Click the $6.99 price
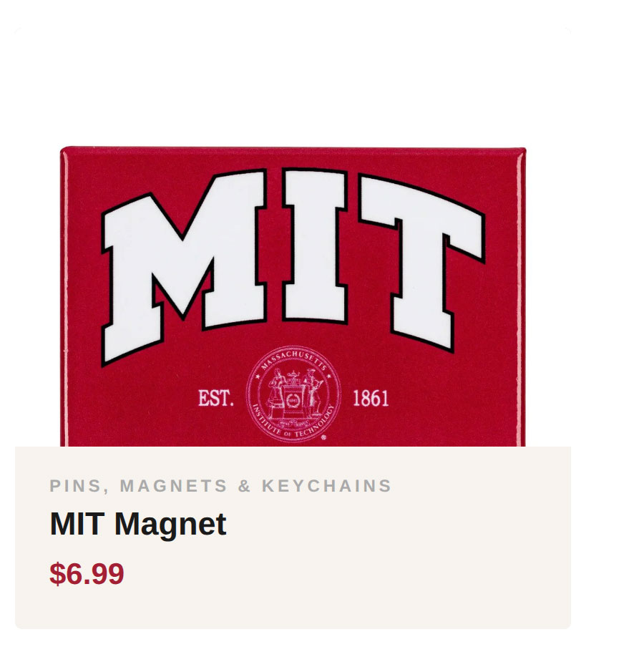 87,574
